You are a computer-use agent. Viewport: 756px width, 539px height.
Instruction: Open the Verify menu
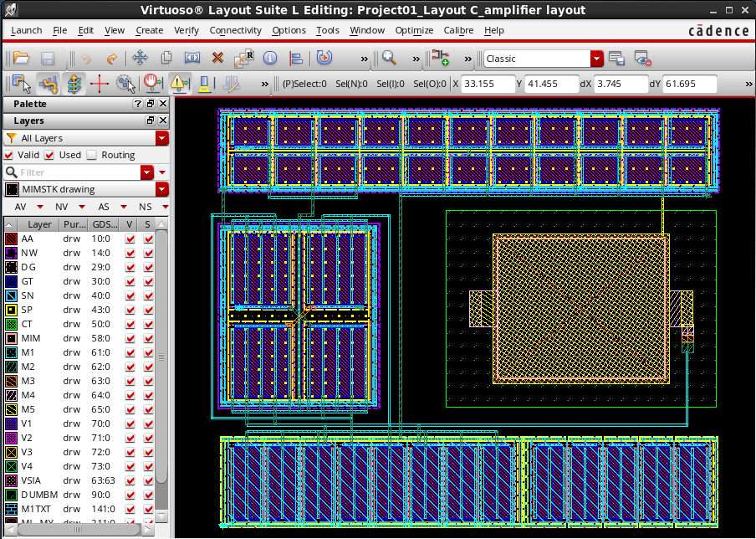tap(186, 30)
